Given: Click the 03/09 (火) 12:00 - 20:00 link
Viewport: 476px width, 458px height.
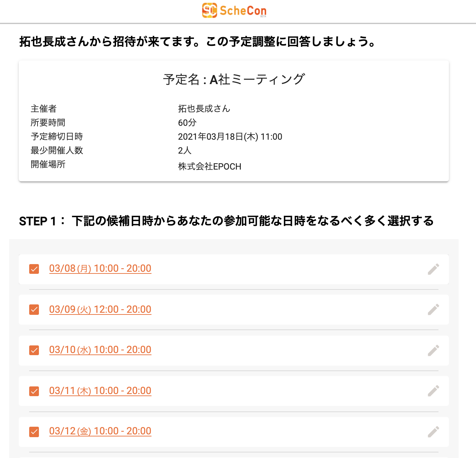Looking at the screenshot, I should 100,309.
